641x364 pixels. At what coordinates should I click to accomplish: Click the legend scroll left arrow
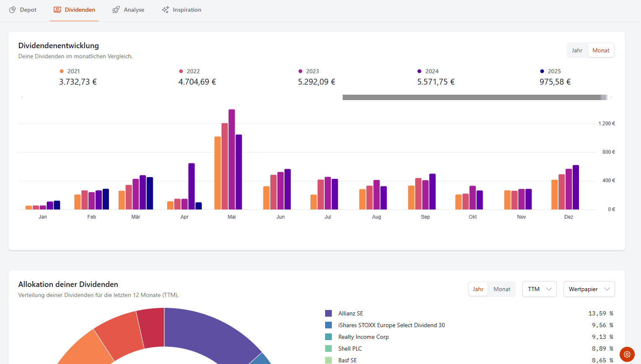tap(22, 98)
